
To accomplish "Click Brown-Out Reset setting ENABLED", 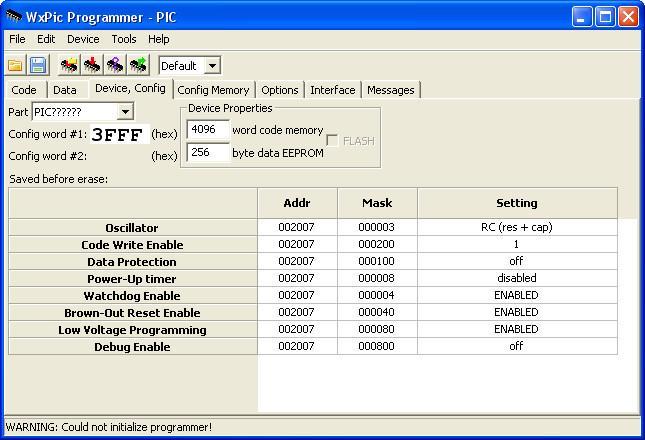I will pos(517,312).
